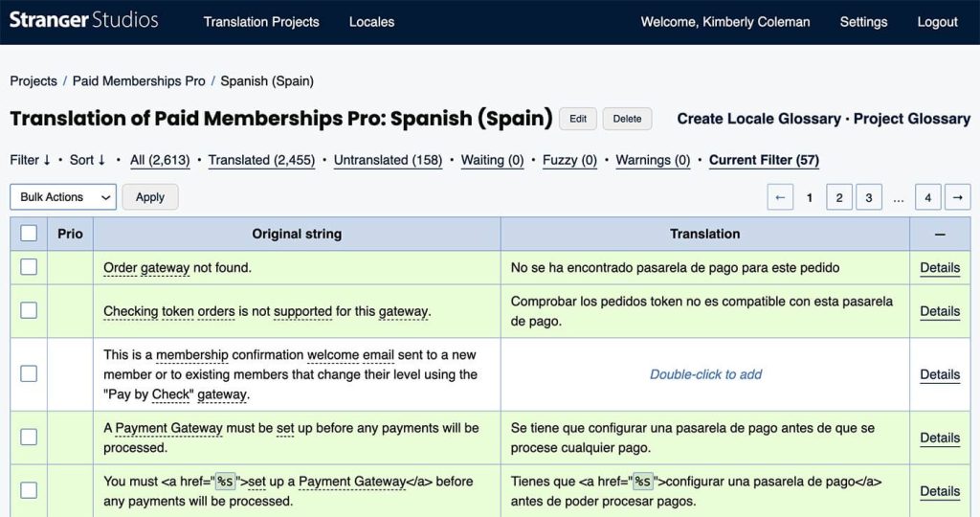Click the Delete button beside the title
The image size is (980, 517).
(x=627, y=119)
